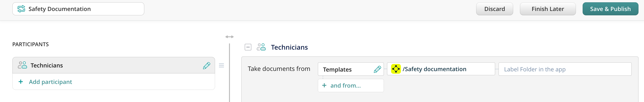Save & Publish the workflow

(610, 9)
